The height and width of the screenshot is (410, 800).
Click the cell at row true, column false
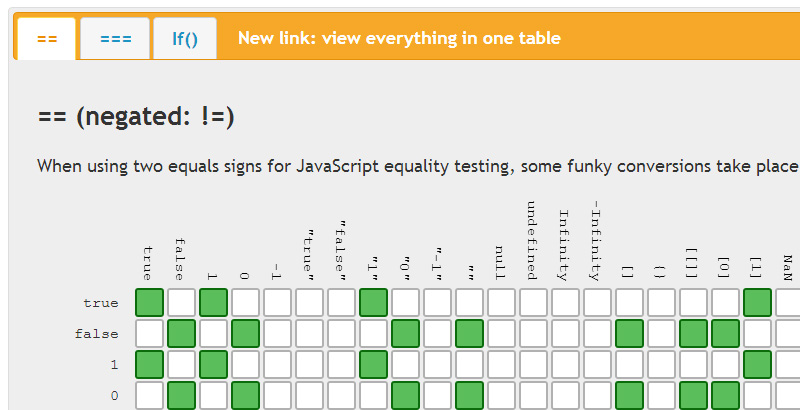(x=182, y=303)
